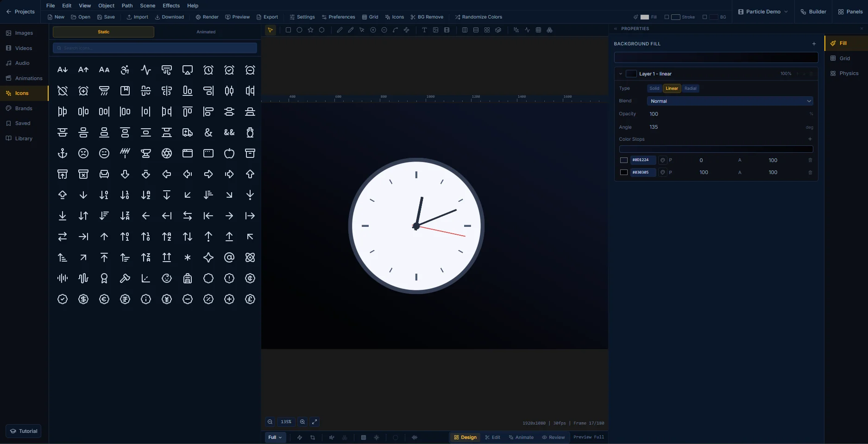Screen dimensions: 868x444
Task: Open the Particle Demo project dropdown
Action: point(763,12)
